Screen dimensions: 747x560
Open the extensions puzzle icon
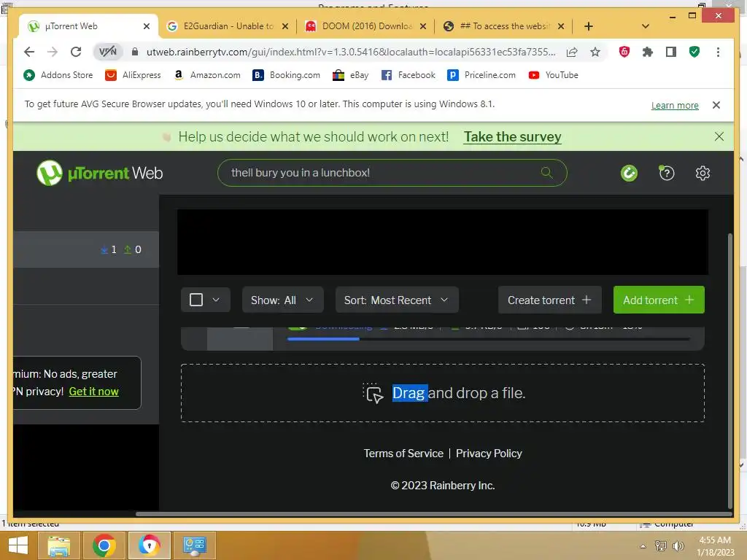point(648,52)
